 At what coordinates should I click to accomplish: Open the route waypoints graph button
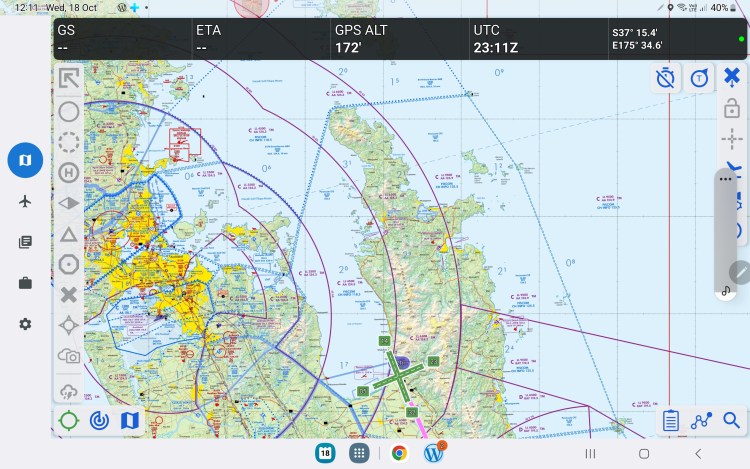tap(702, 421)
